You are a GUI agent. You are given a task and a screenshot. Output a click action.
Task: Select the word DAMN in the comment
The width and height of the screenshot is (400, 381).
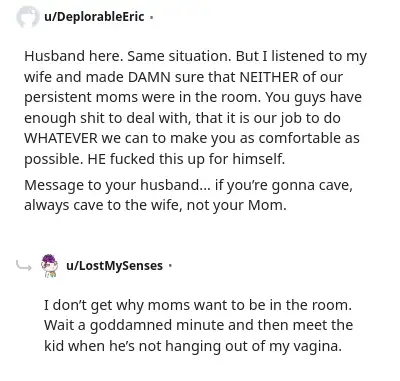(149, 77)
